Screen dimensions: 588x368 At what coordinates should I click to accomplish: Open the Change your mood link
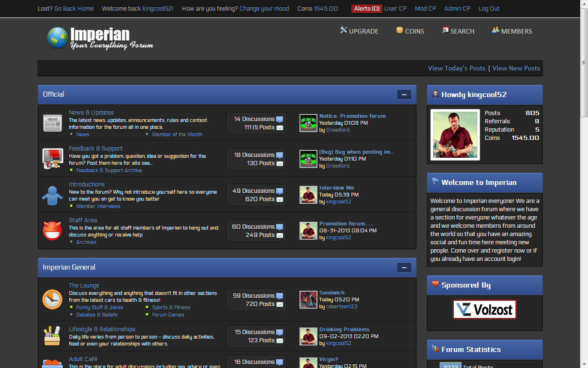coord(264,9)
